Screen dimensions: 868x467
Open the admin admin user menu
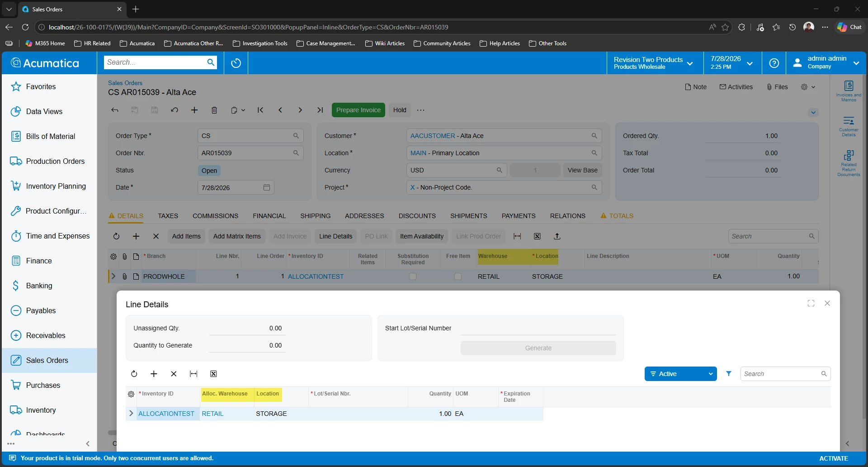(826, 63)
